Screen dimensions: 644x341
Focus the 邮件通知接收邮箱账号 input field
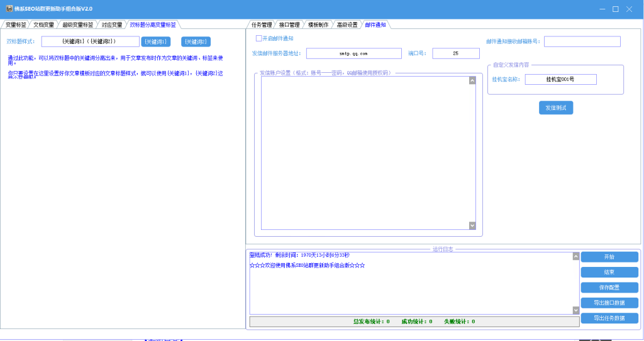click(x=582, y=41)
